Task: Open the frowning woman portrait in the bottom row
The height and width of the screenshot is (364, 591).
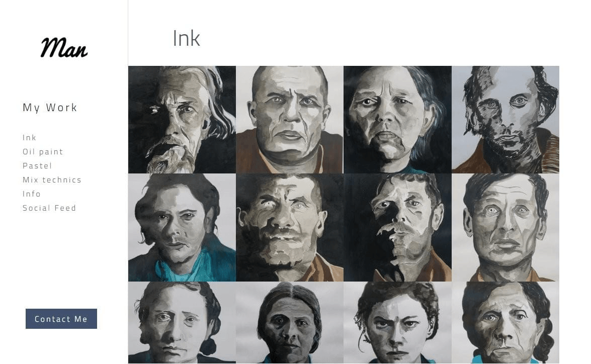Action: (x=397, y=323)
